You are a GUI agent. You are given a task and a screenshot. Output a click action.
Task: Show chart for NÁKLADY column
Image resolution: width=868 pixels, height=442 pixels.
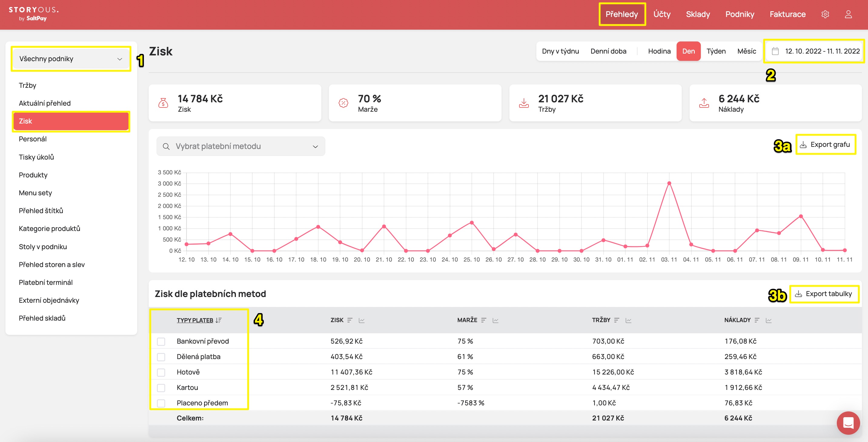coord(769,320)
